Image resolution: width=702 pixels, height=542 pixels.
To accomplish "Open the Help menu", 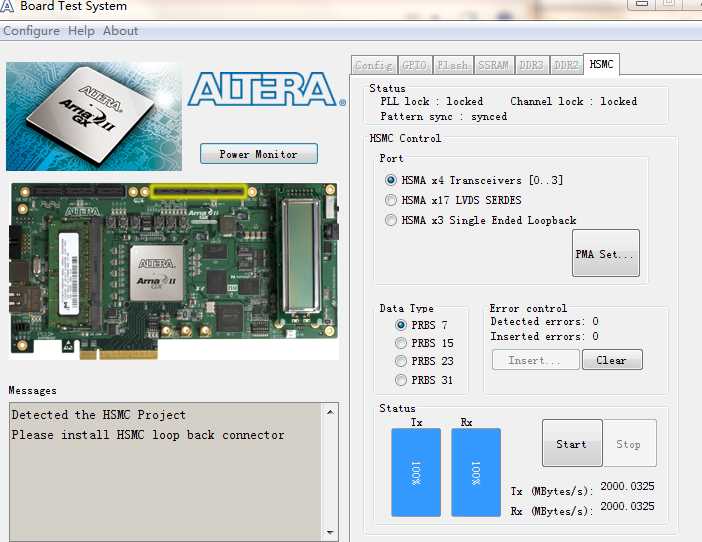I will tap(81, 31).
